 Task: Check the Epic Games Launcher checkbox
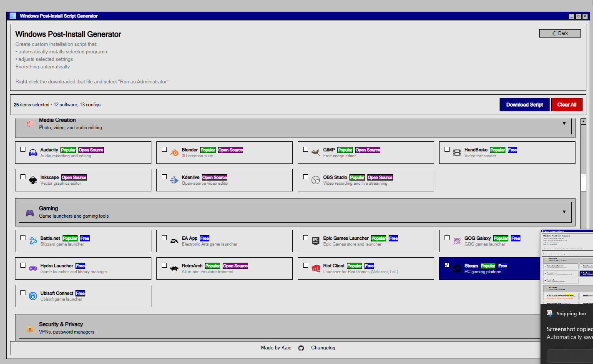point(306,238)
